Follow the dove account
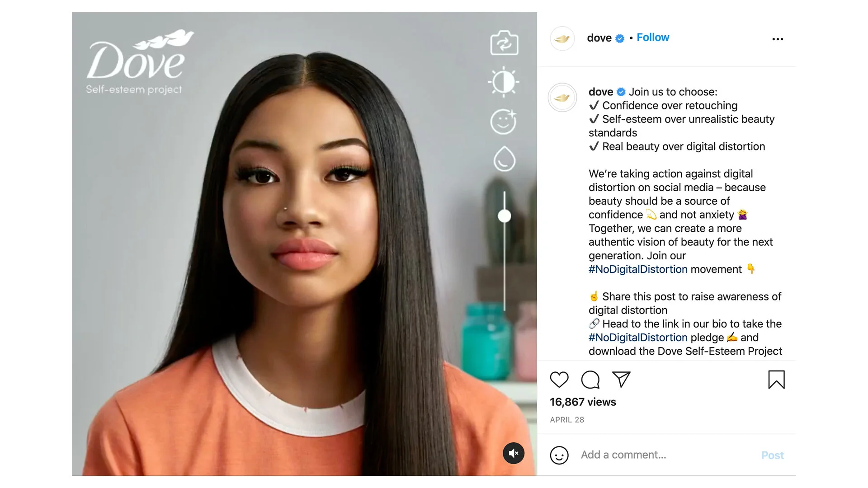This screenshot has height=488, width=868. [x=653, y=38]
